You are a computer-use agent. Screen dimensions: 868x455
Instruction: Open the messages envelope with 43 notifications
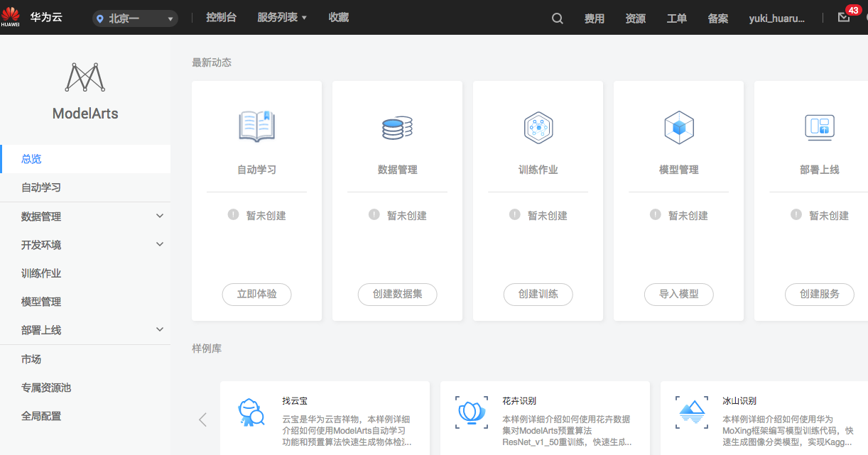843,17
